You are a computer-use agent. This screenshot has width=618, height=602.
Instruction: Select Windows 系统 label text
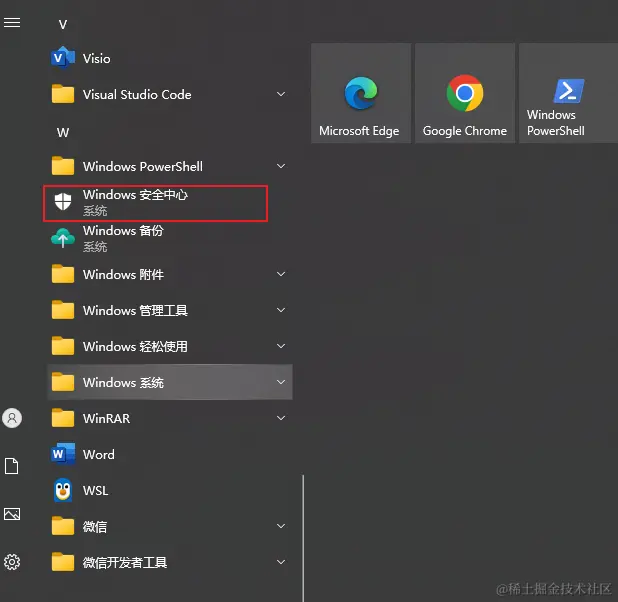(x=123, y=382)
